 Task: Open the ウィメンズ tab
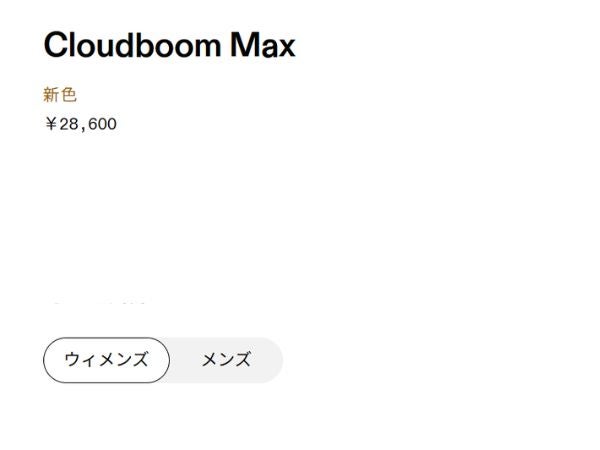(106, 360)
